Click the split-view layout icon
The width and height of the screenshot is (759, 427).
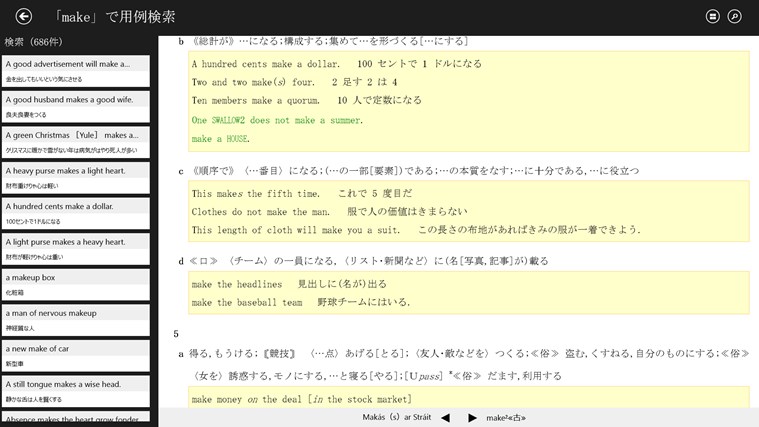(x=712, y=16)
